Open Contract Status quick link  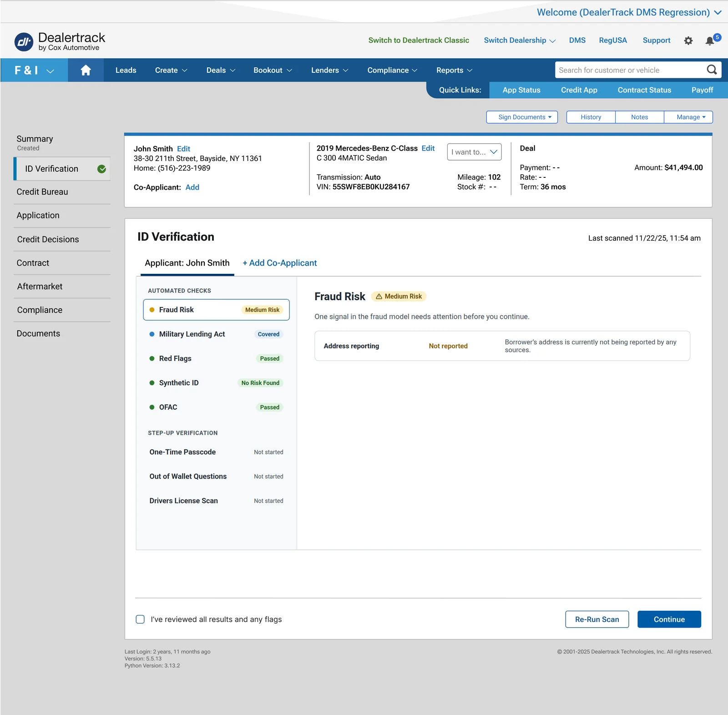[x=644, y=90]
